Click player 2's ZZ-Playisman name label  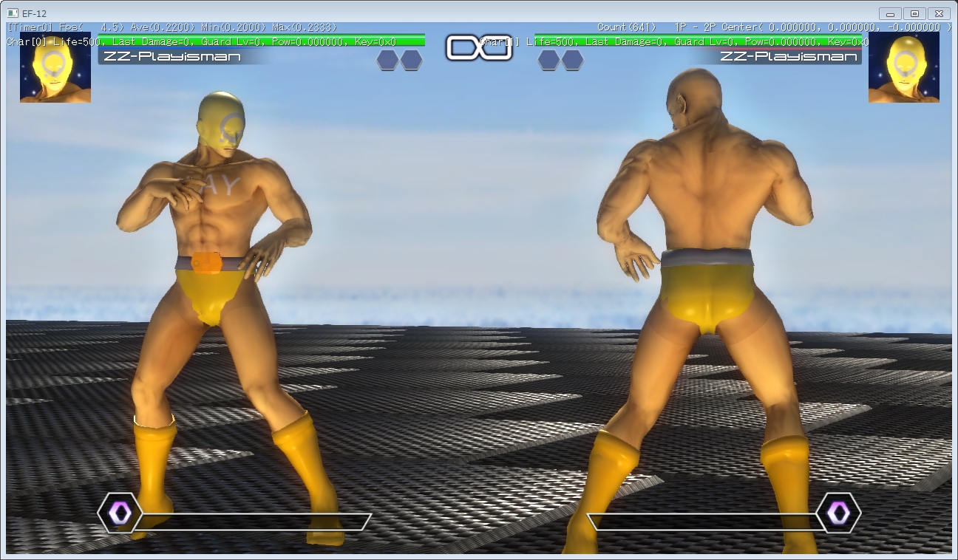[789, 56]
